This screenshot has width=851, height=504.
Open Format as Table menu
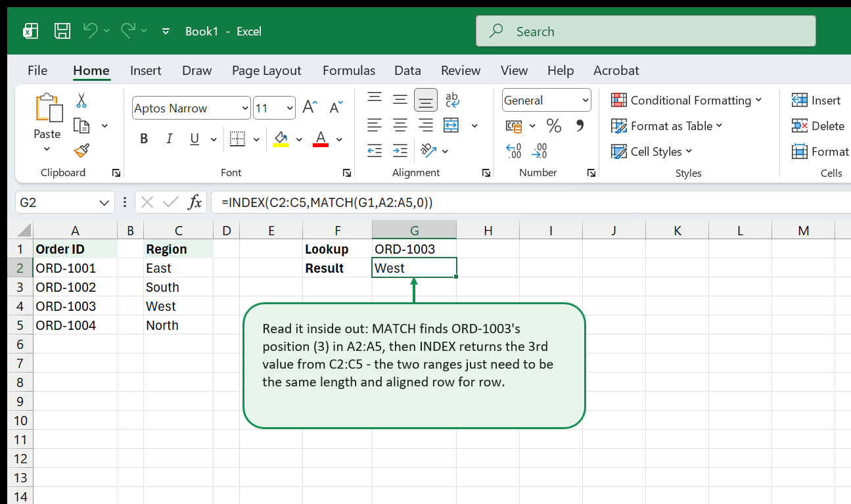coord(666,126)
